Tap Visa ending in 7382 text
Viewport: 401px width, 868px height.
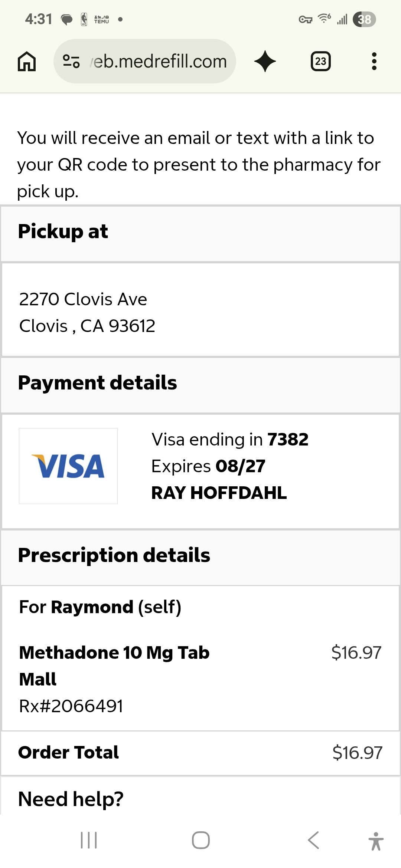(x=230, y=440)
